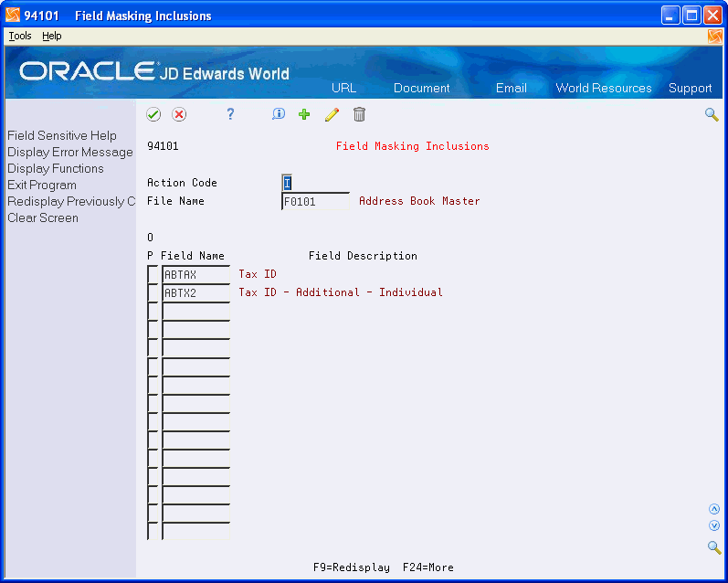Click the 94101 title bar application icon

[13, 15]
